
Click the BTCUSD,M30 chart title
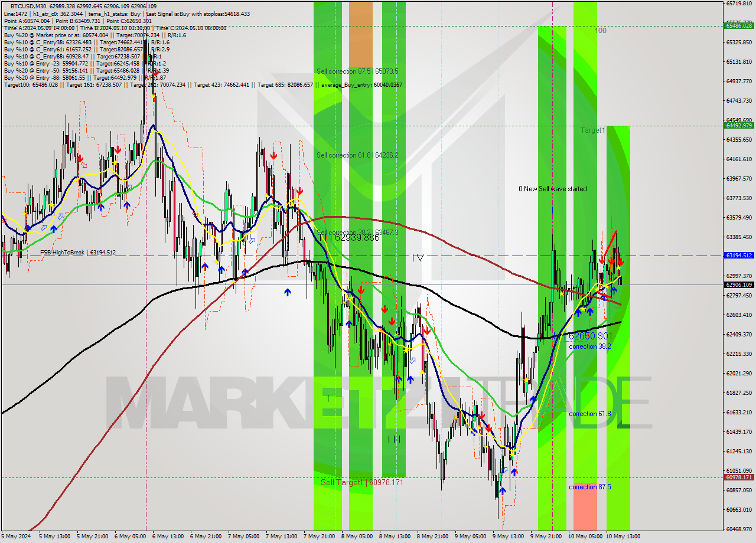pyautogui.click(x=28, y=6)
